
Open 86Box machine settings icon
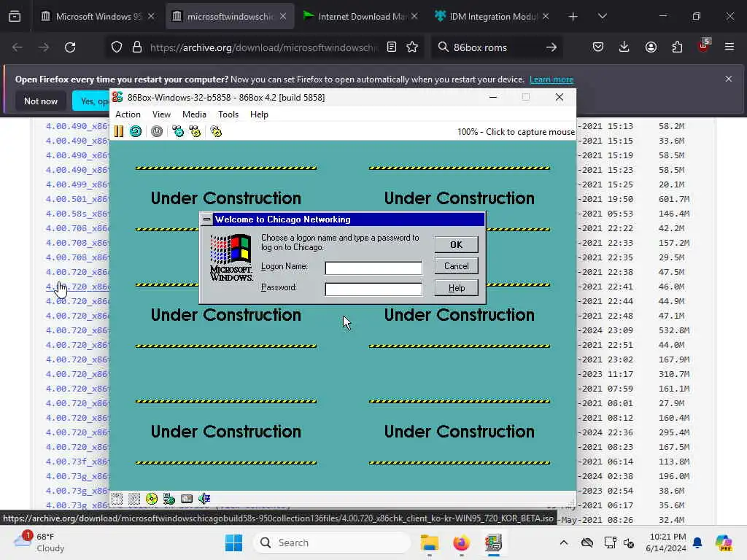point(216,131)
